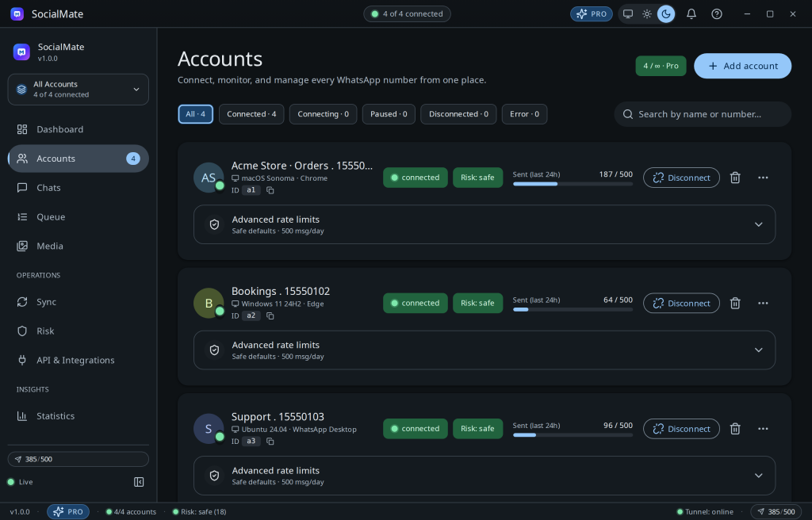Disconnect Support account

pos(681,429)
